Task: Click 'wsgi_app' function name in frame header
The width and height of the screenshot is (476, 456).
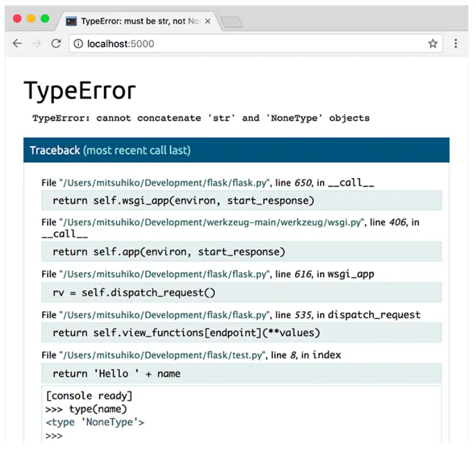Action: 351,274
